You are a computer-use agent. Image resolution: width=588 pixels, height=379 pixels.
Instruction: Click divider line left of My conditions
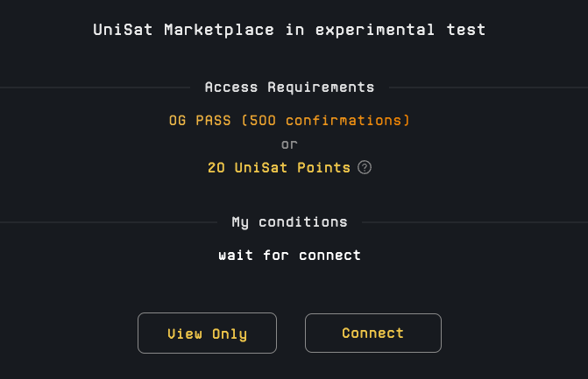(109, 222)
